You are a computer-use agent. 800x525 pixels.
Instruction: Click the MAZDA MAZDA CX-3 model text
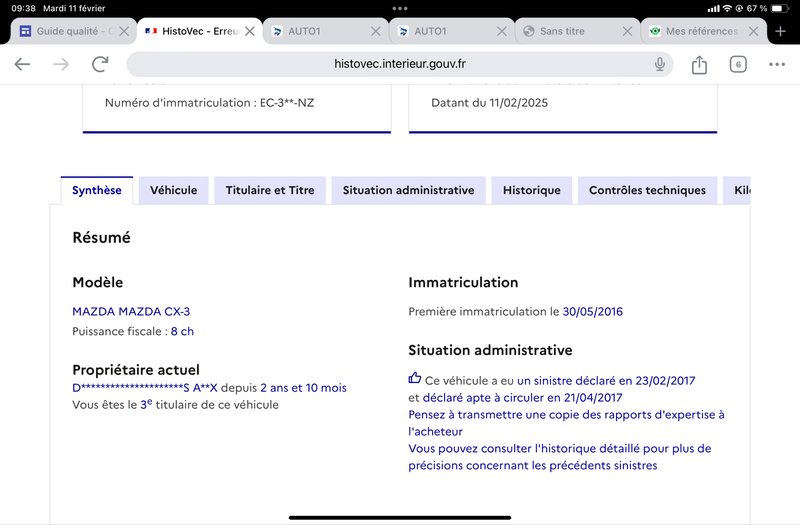(131, 311)
